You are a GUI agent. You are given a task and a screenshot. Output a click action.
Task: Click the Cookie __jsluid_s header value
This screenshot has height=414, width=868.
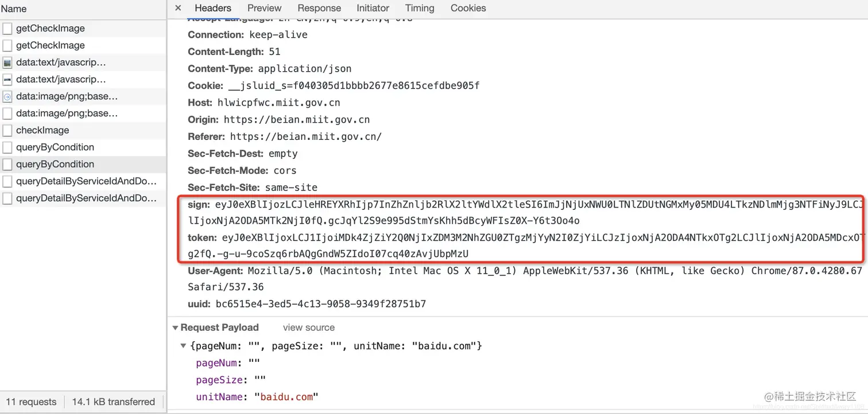[x=354, y=85]
